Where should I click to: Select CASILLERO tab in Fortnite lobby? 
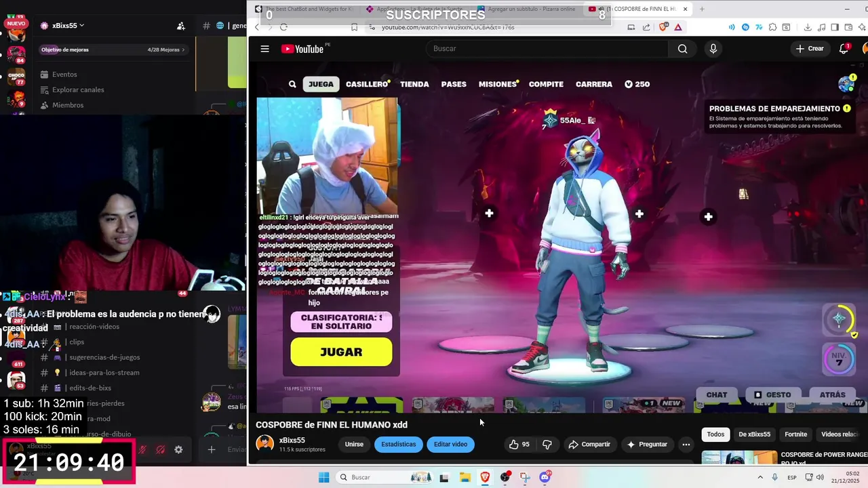[367, 84]
